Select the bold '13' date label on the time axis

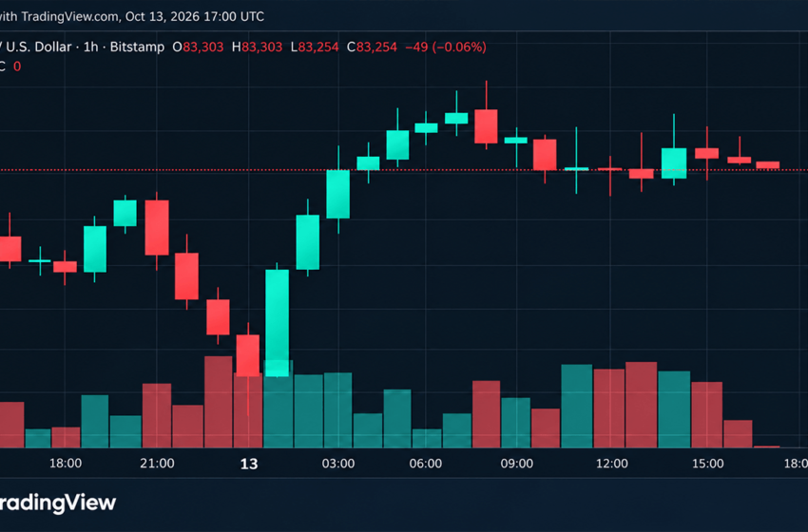(249, 464)
